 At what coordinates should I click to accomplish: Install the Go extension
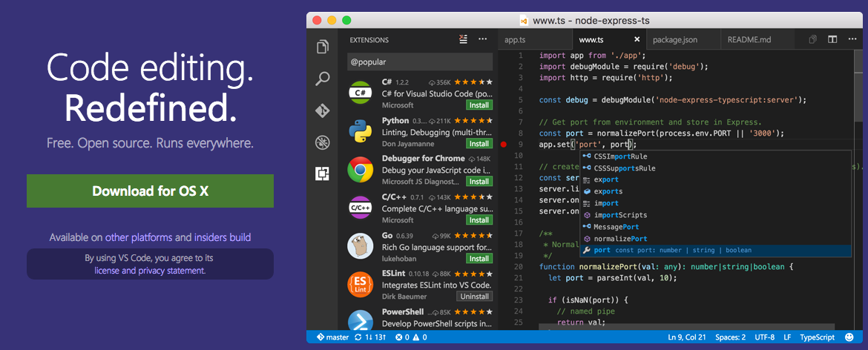click(479, 258)
